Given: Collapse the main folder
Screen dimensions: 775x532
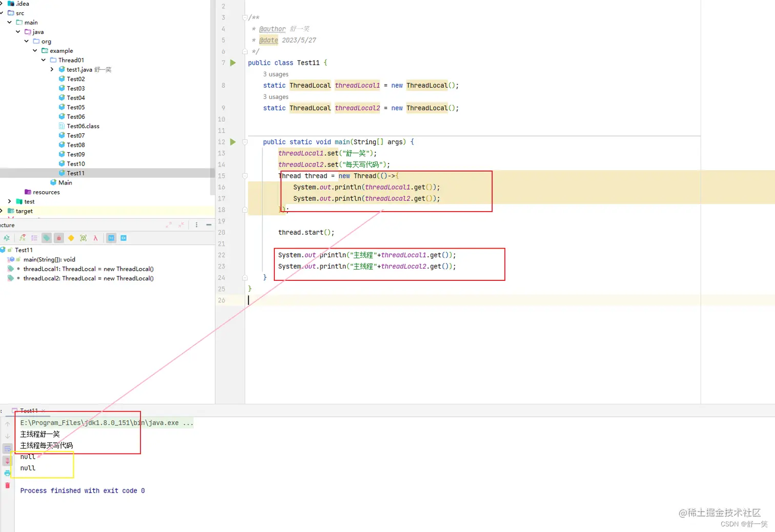Looking at the screenshot, I should (x=10, y=23).
